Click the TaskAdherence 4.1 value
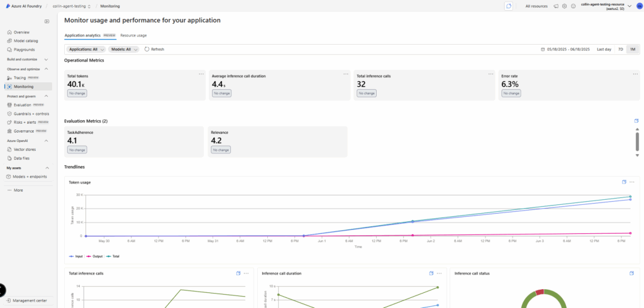This screenshot has height=308, width=644. [x=72, y=140]
